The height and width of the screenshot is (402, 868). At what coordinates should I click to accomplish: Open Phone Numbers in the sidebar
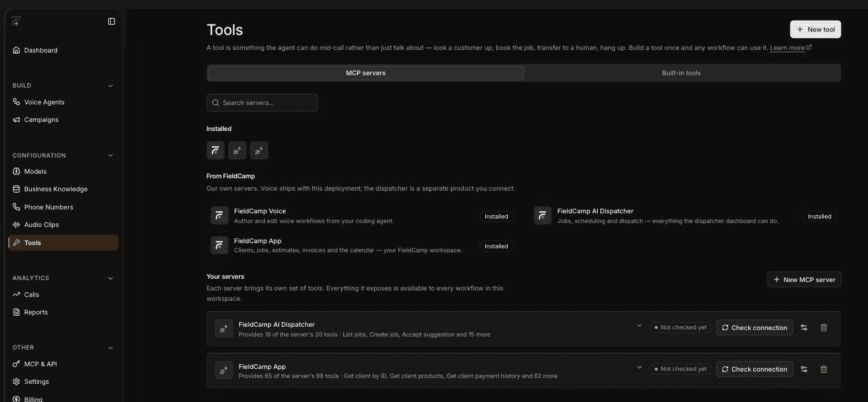[63, 207]
